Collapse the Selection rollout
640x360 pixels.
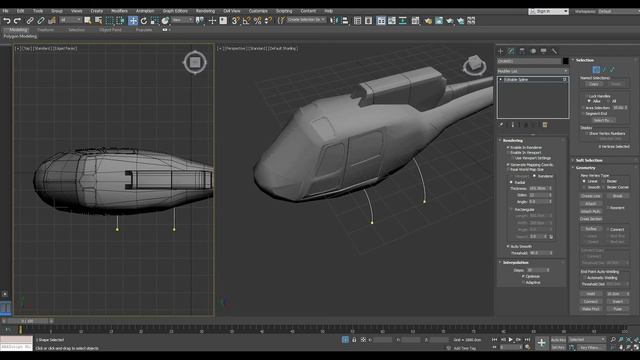coord(584,60)
